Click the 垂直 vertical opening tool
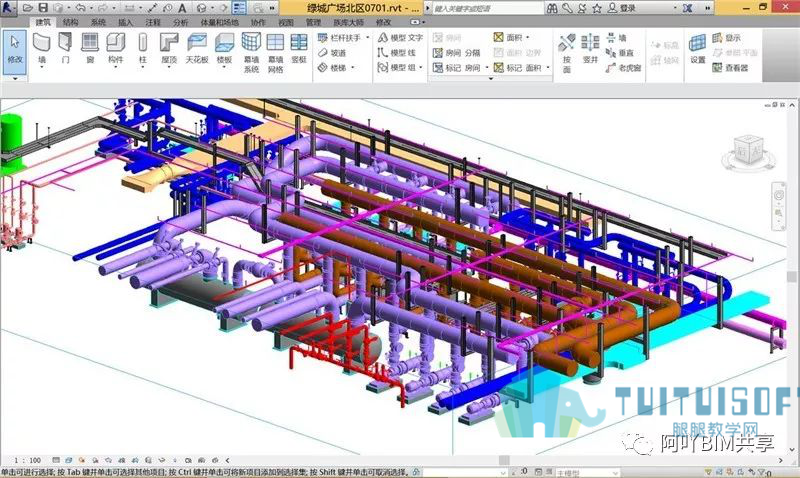This screenshot has height=478, width=800. click(x=620, y=53)
